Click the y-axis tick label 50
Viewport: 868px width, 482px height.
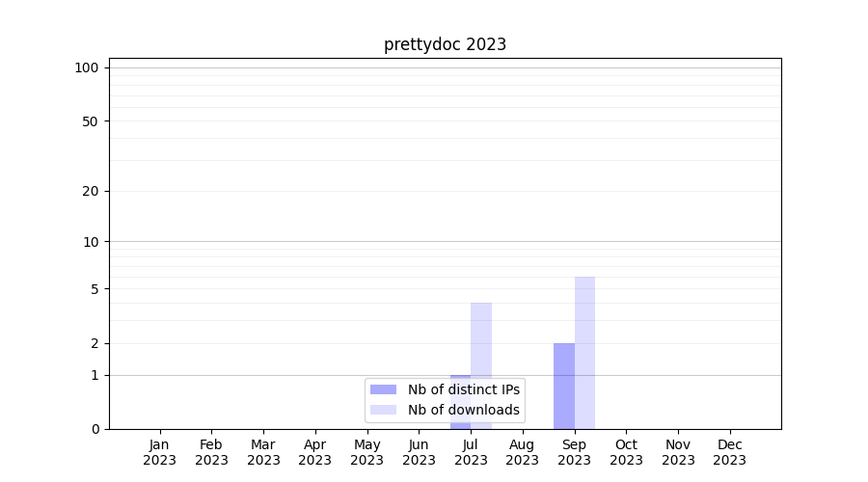[x=91, y=121]
